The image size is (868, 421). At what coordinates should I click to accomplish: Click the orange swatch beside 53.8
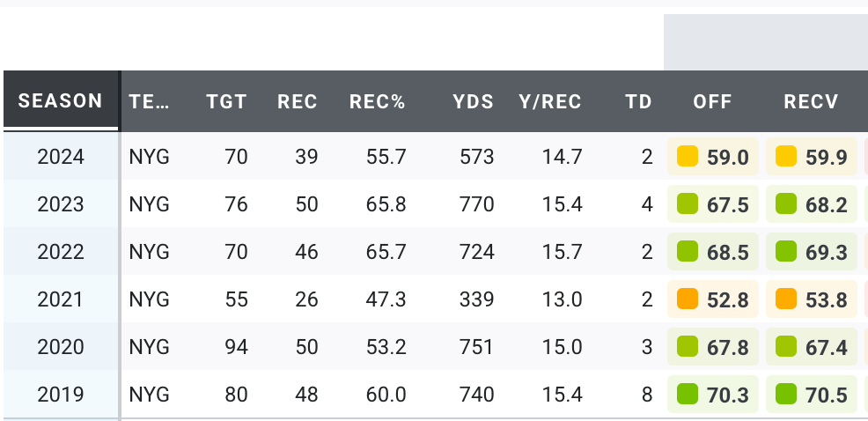(x=786, y=299)
